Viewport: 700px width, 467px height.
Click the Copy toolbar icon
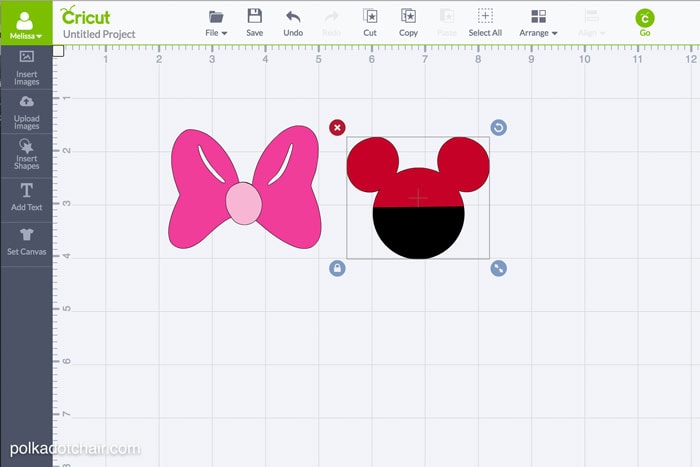pyautogui.click(x=408, y=21)
